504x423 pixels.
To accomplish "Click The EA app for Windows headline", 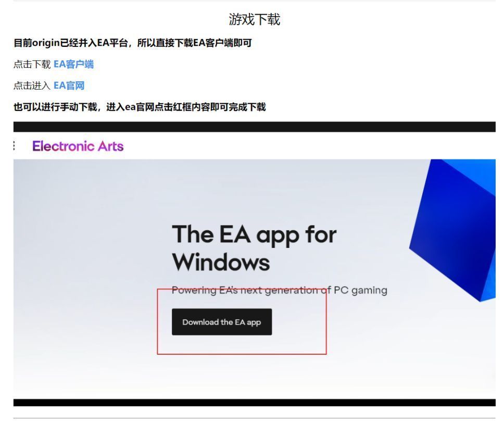I will [x=254, y=248].
